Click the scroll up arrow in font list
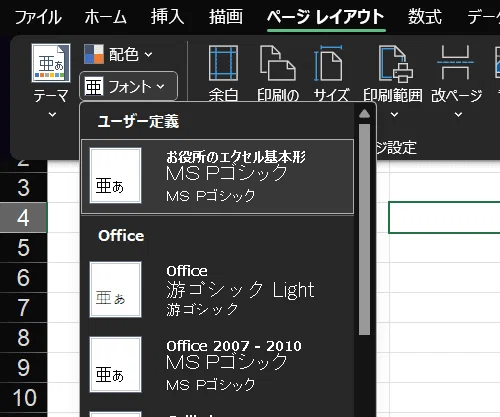 [x=365, y=114]
